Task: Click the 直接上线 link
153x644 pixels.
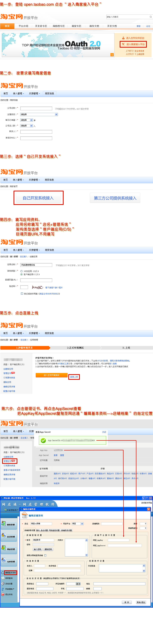Action: tap(74, 377)
